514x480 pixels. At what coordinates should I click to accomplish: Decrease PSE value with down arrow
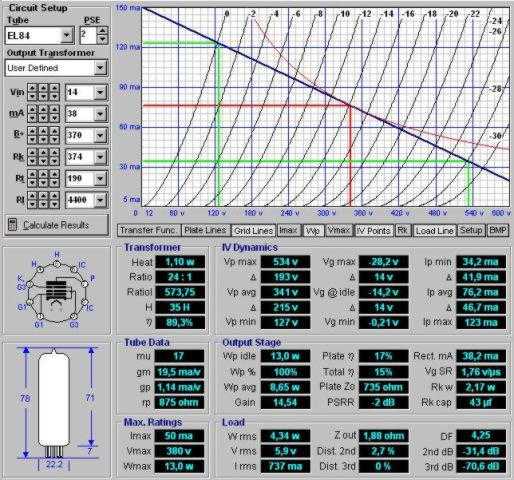tap(102, 39)
